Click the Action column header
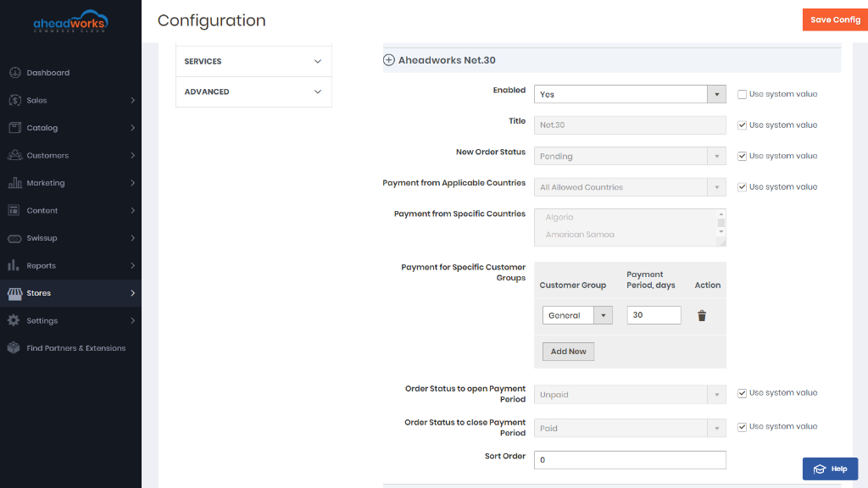Image resolution: width=868 pixels, height=488 pixels. [x=708, y=285]
